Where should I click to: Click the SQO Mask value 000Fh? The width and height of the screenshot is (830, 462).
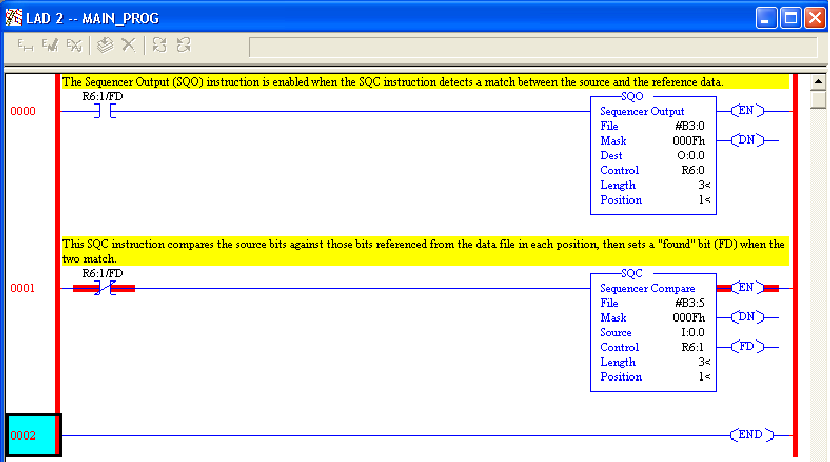click(689, 141)
